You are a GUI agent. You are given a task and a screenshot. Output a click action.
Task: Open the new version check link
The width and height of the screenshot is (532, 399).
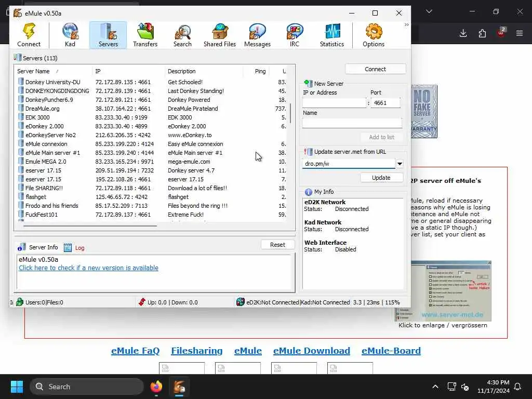(88, 268)
